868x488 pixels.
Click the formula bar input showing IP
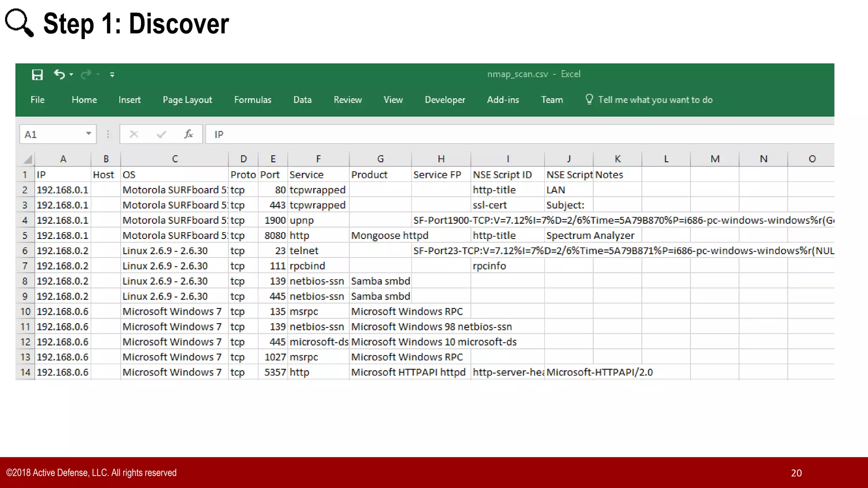(x=509, y=134)
